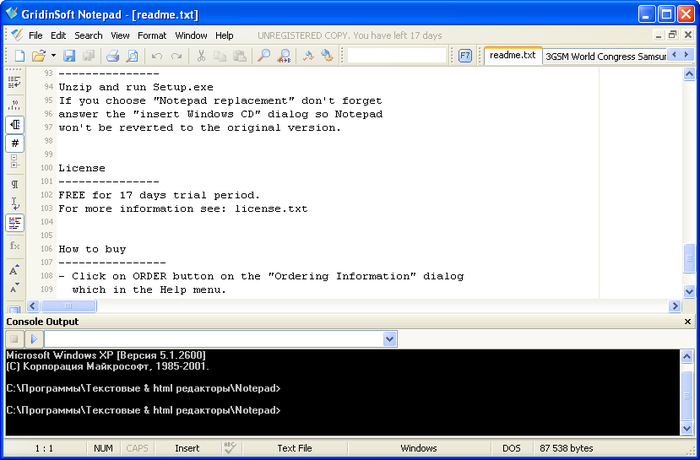Toggle syntax highlighting sidebar button
The width and height of the screenshot is (700, 460).
tap(15, 222)
